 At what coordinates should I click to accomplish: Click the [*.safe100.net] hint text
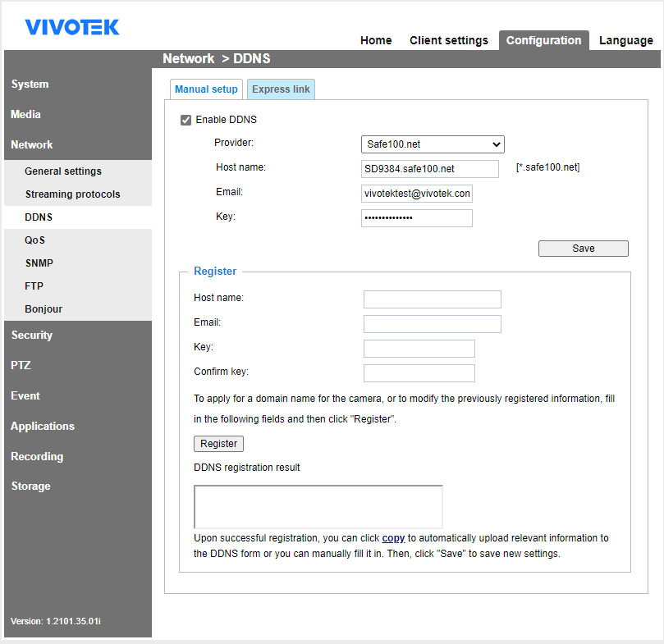click(547, 167)
